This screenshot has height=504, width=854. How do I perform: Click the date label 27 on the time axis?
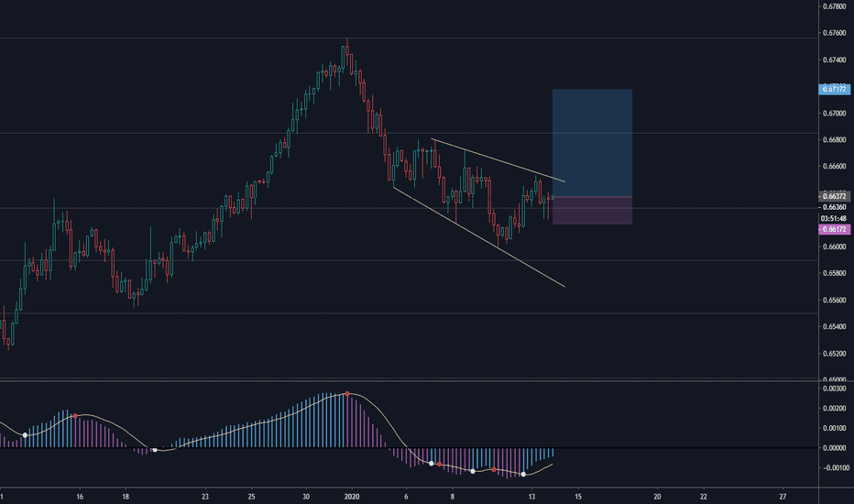(782, 496)
